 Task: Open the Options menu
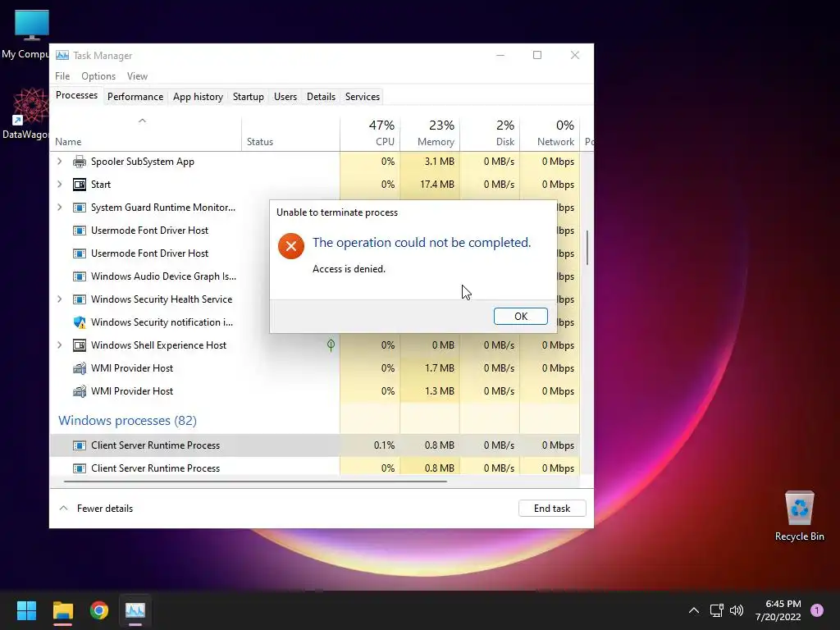click(x=98, y=76)
